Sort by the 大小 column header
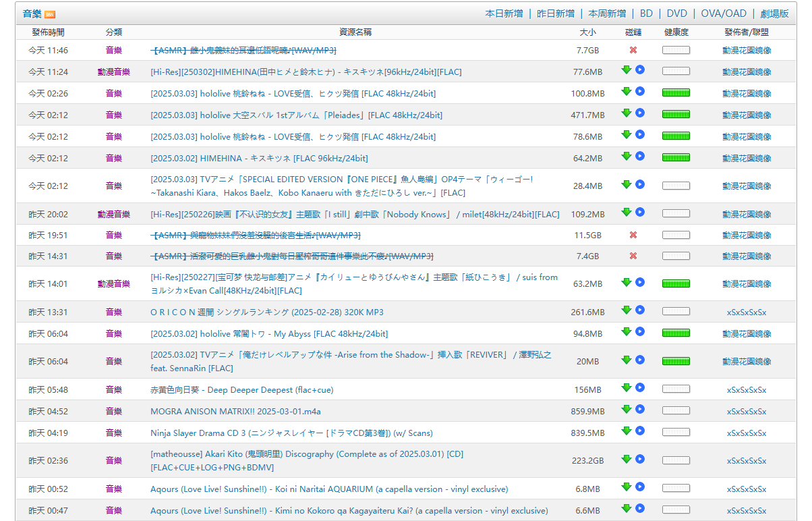Image resolution: width=812 pixels, height=521 pixels. (585, 32)
